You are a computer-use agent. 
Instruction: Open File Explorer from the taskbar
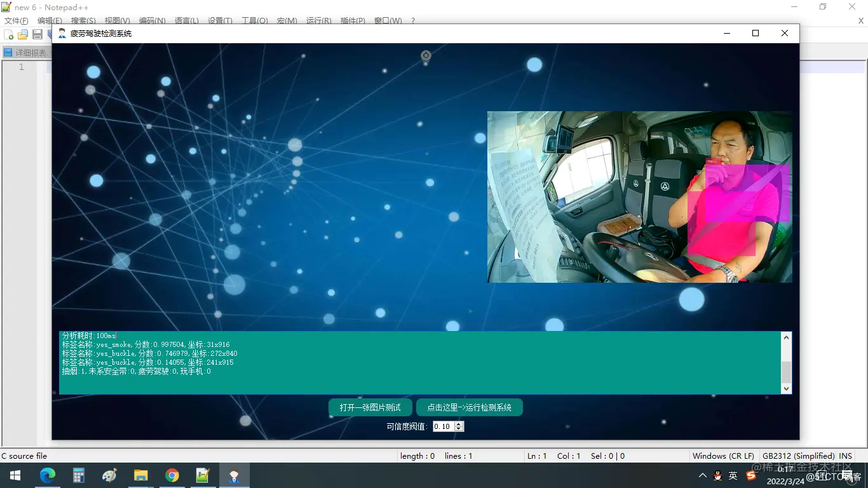(140, 475)
